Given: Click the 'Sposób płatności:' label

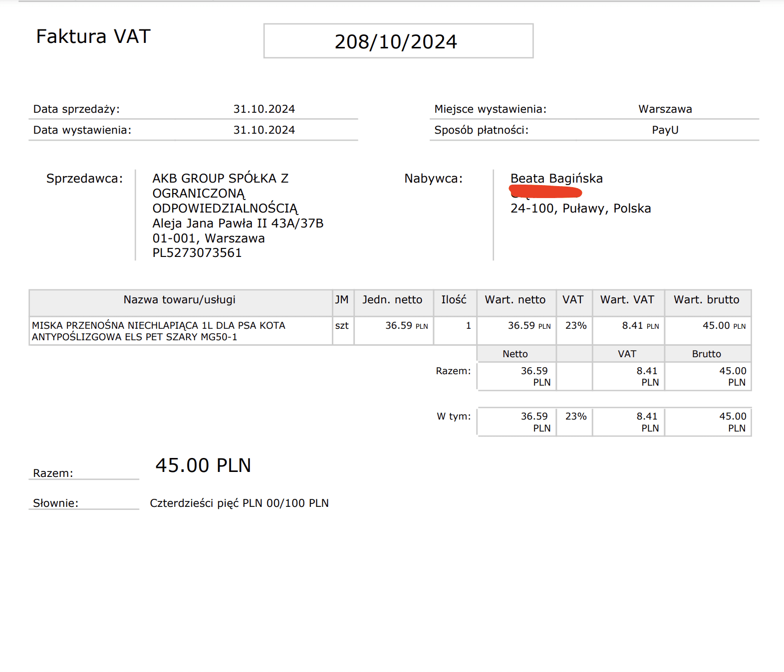Looking at the screenshot, I should (x=482, y=130).
